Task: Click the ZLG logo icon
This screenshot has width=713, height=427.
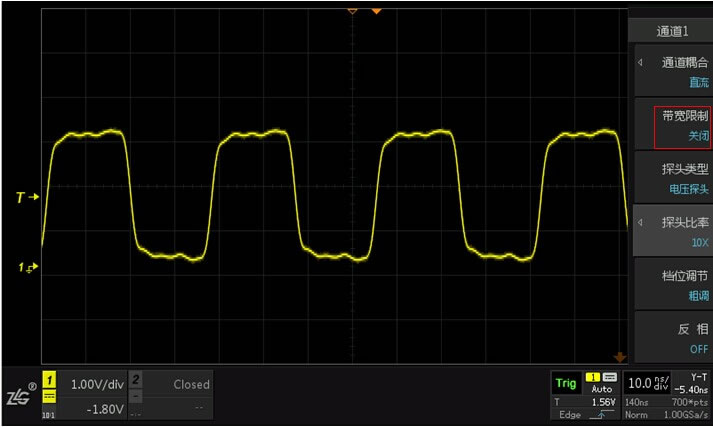Action: (21, 394)
